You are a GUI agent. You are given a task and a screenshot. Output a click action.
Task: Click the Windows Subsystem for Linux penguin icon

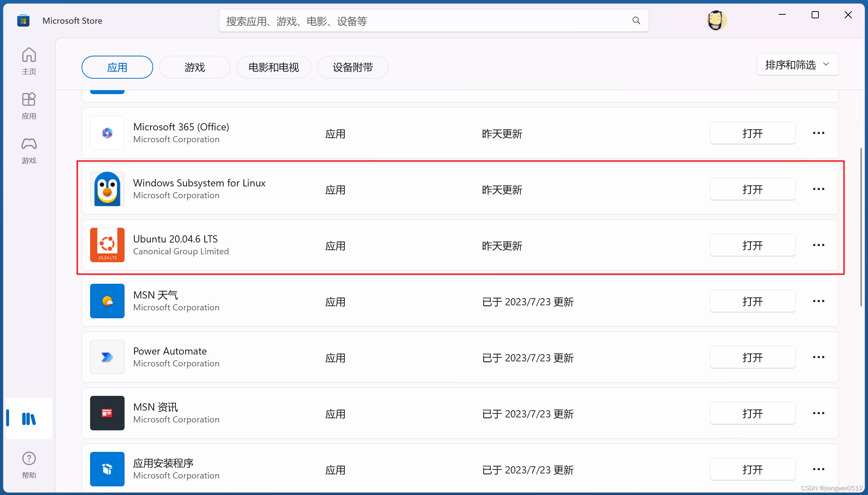[107, 189]
